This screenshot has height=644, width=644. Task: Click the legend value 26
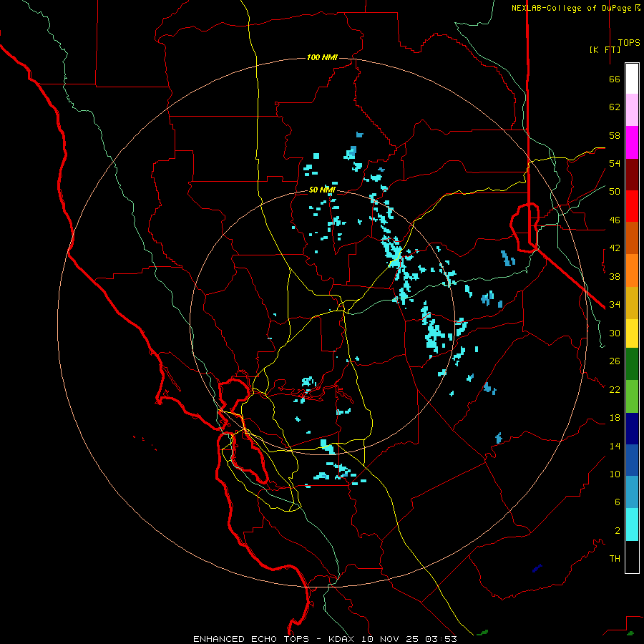(x=615, y=361)
